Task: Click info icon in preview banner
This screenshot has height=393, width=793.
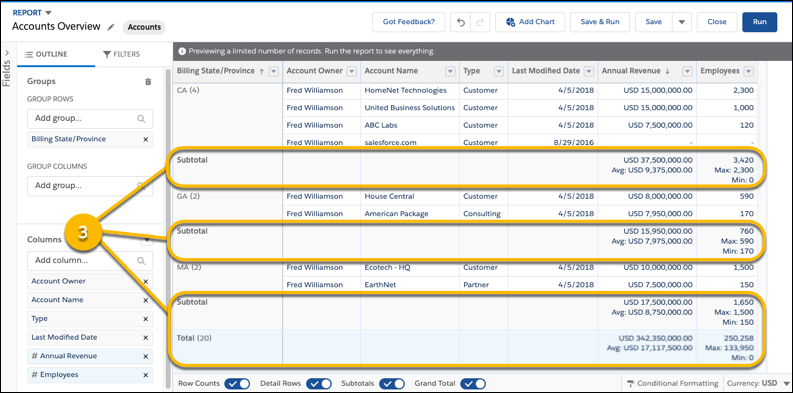Action: [182, 52]
